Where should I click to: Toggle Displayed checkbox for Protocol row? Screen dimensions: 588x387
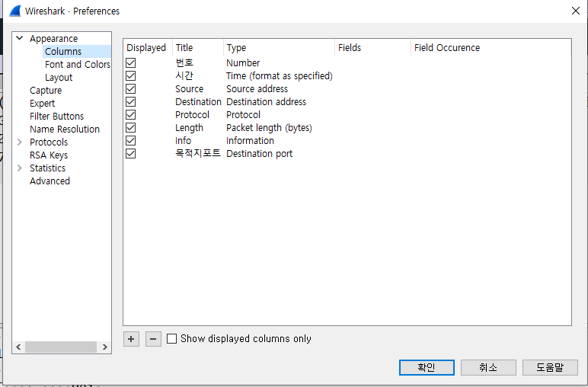point(130,115)
